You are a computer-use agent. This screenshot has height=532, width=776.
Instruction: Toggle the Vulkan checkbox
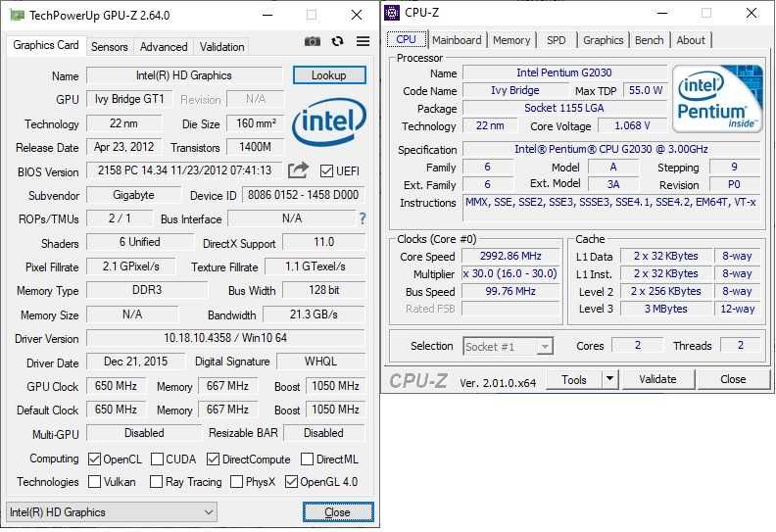pos(94,481)
